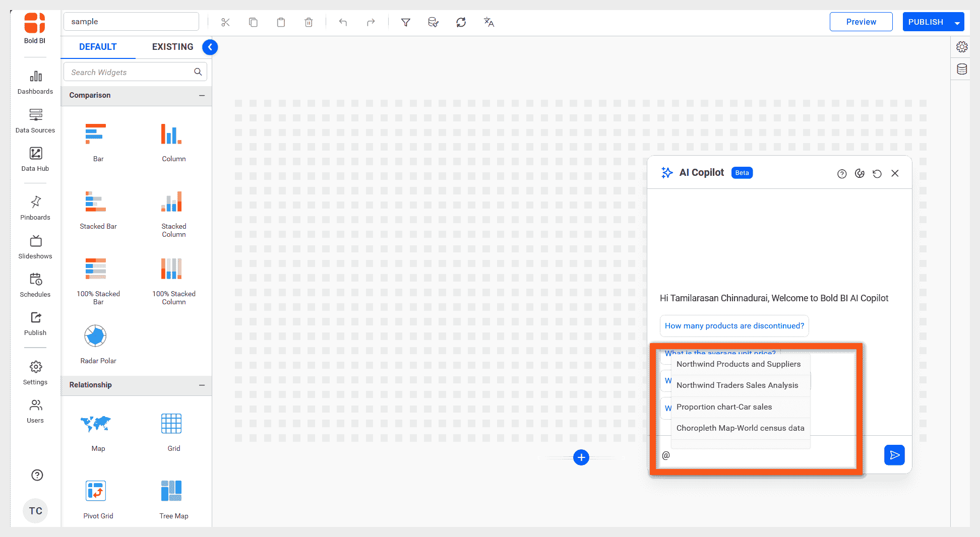Image resolution: width=980 pixels, height=537 pixels.
Task: Click the filter icon in the toolbar
Action: click(x=405, y=22)
